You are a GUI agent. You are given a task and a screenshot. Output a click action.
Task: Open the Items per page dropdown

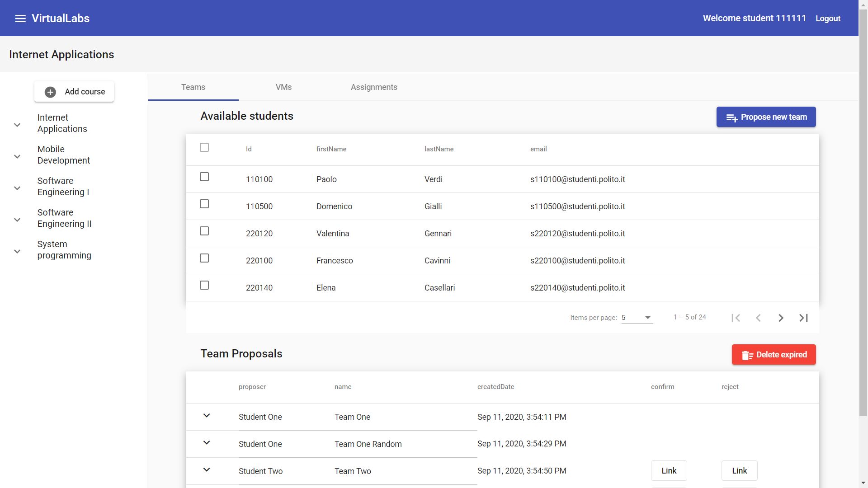(x=637, y=318)
